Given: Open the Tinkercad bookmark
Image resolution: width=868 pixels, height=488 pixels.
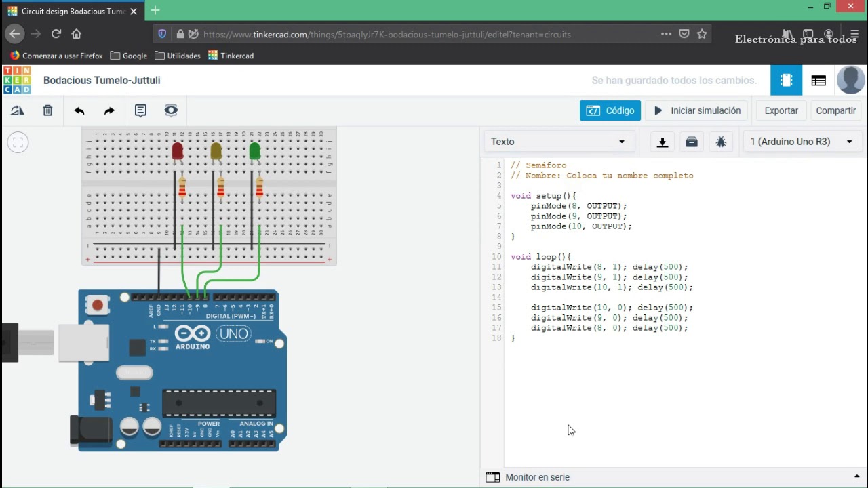Looking at the screenshot, I should (231, 56).
